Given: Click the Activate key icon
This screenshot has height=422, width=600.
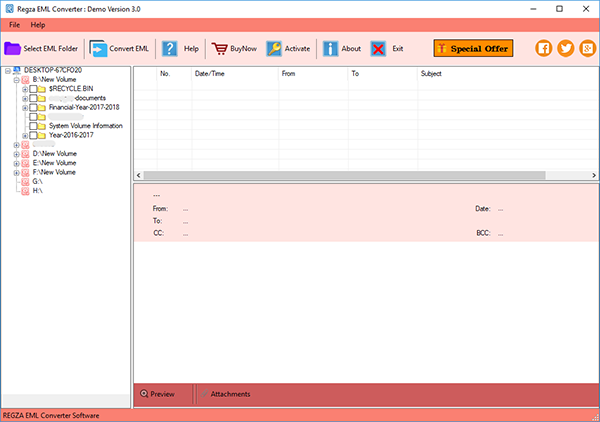Looking at the screenshot, I should 274,48.
